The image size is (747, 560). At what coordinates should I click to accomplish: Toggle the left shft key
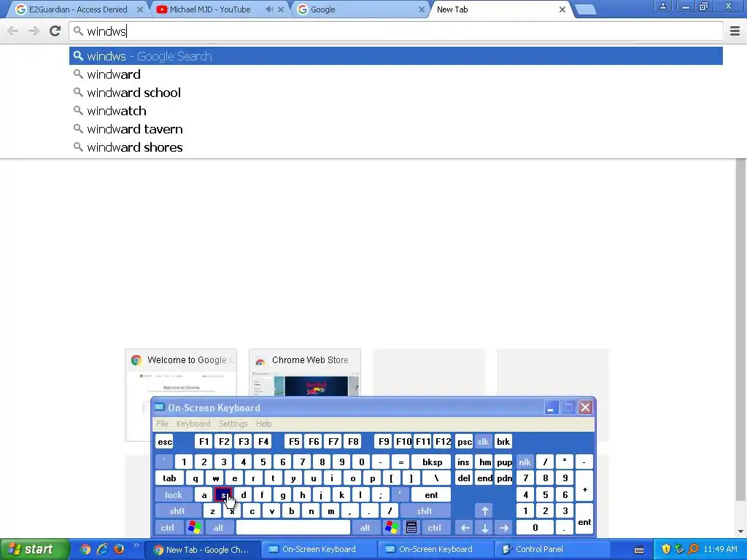pos(177,511)
